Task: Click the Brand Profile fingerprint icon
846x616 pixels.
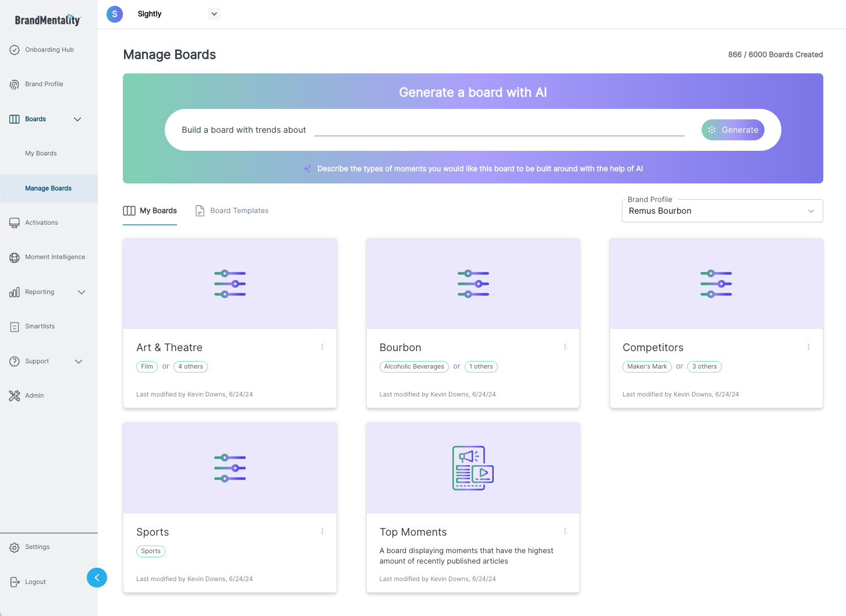Action: point(15,84)
